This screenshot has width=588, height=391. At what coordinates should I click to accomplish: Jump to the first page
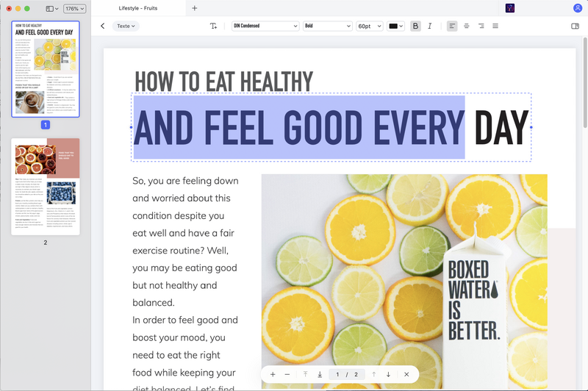(x=305, y=374)
